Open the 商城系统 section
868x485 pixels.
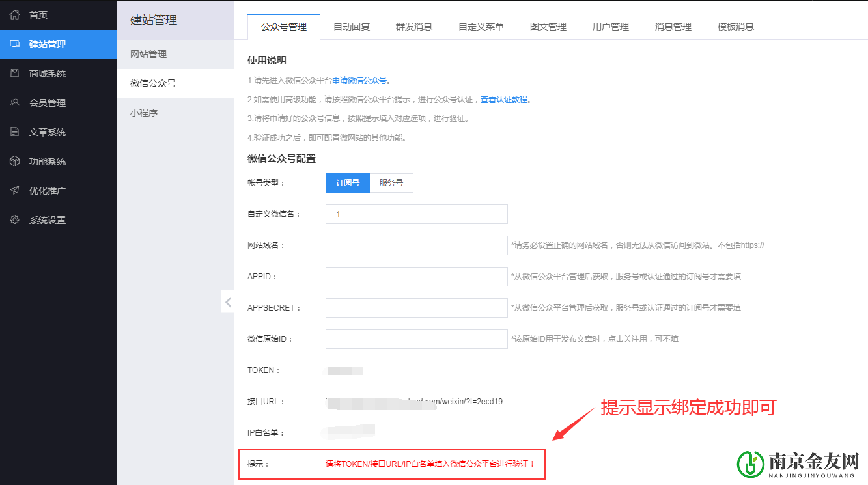(x=39, y=73)
